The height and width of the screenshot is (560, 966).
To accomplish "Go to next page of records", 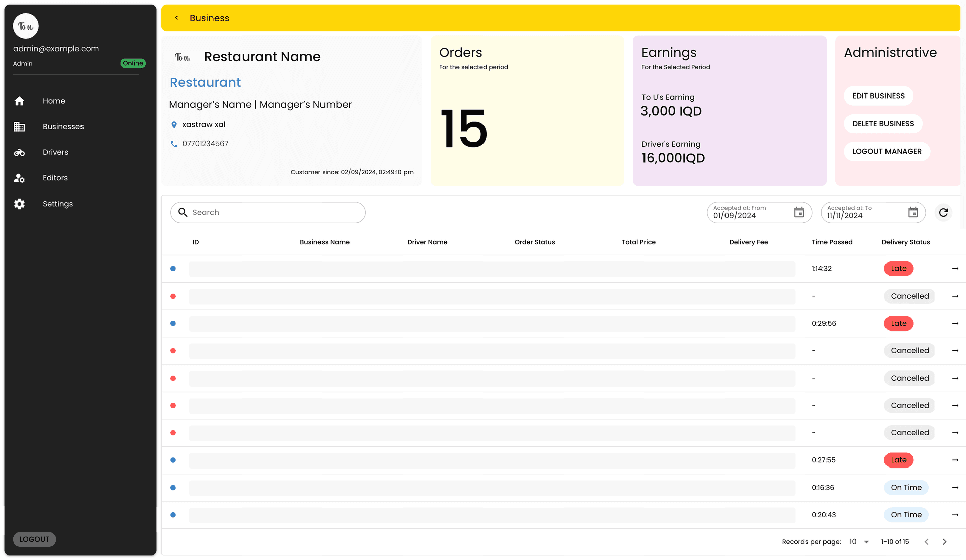I will click(x=944, y=542).
